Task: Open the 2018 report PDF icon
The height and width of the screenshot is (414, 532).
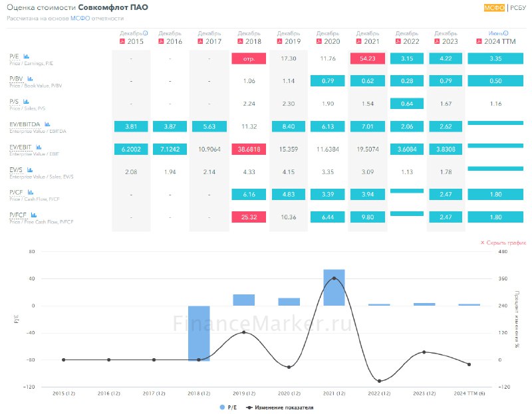Action: click(x=240, y=41)
